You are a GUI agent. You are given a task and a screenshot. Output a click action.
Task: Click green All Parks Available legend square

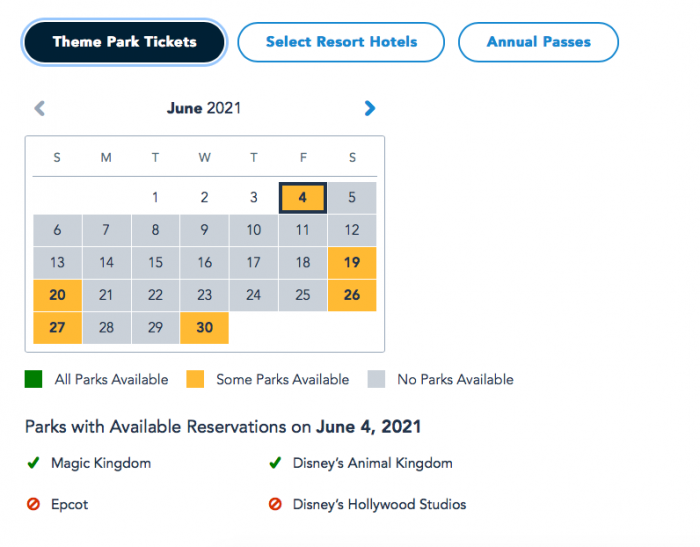point(34,379)
